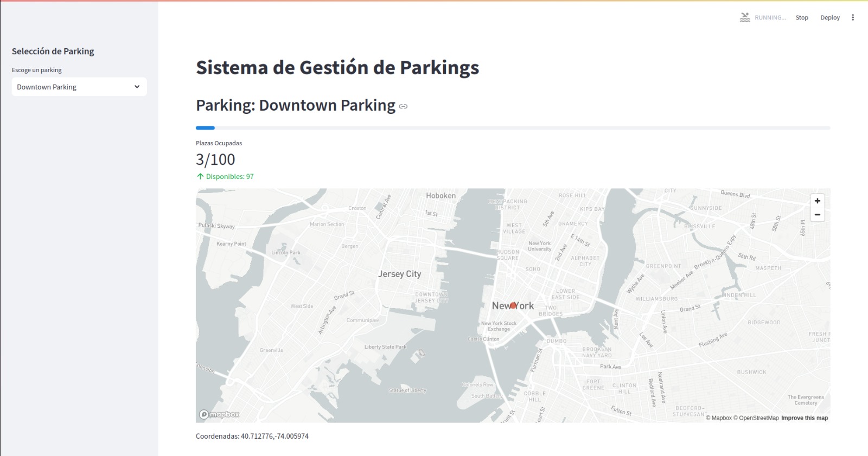Click the running status swimmer icon
Image resolution: width=868 pixels, height=456 pixels.
coord(745,17)
